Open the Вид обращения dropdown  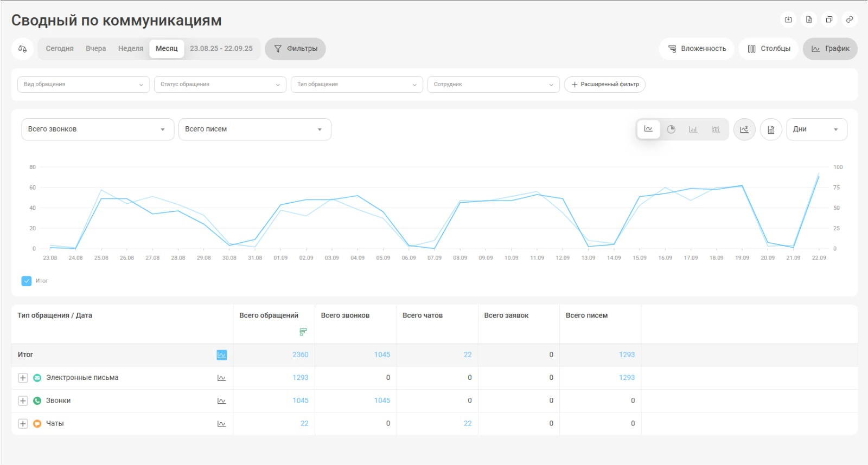pos(84,85)
